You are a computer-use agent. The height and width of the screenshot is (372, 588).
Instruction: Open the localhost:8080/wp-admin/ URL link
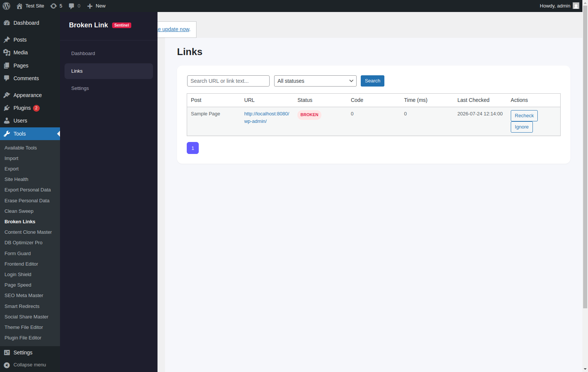pos(267,118)
